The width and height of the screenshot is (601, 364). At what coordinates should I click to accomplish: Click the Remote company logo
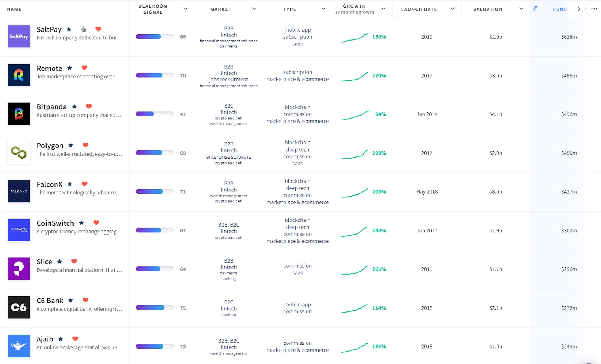19,75
